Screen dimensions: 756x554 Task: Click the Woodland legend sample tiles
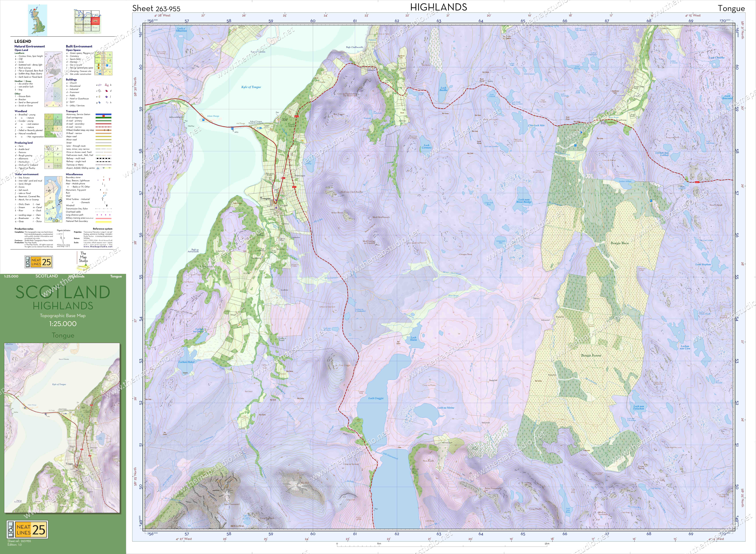(53, 125)
